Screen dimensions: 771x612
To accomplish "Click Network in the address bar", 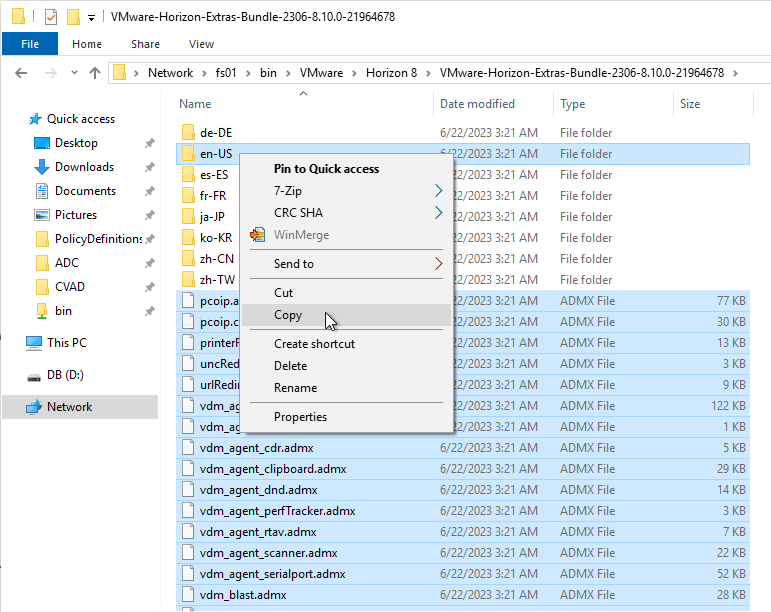I will [x=170, y=73].
